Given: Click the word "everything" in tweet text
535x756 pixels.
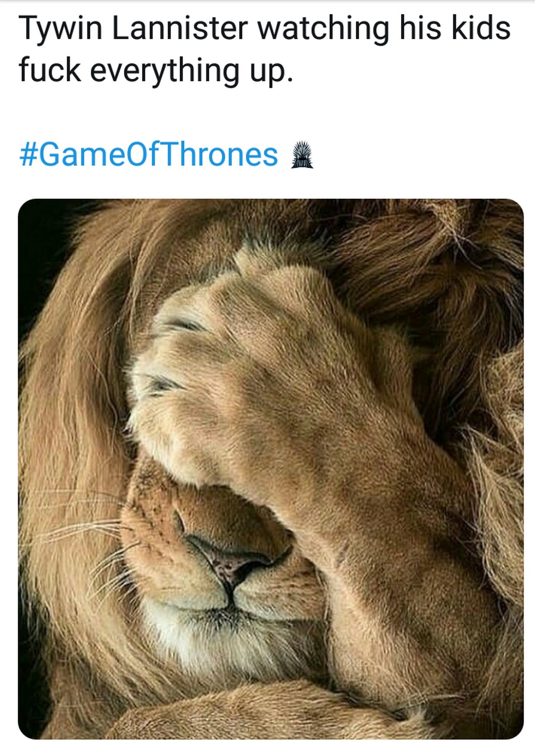Looking at the screenshot, I should 164,70.
